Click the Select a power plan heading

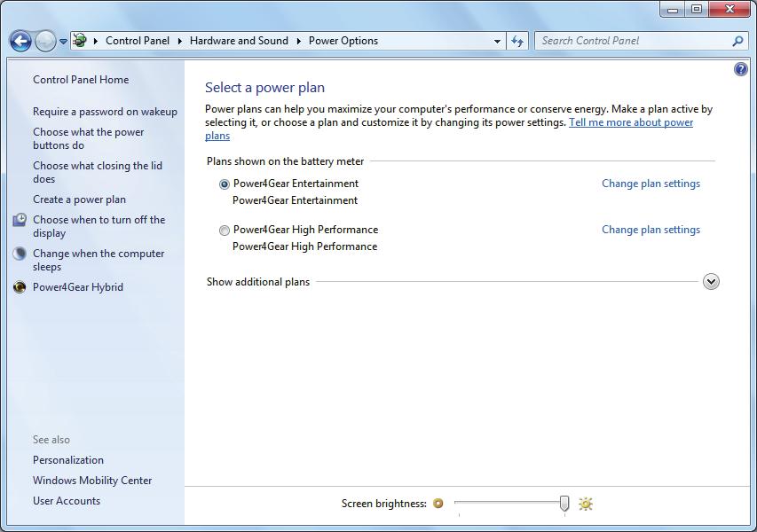click(x=264, y=88)
